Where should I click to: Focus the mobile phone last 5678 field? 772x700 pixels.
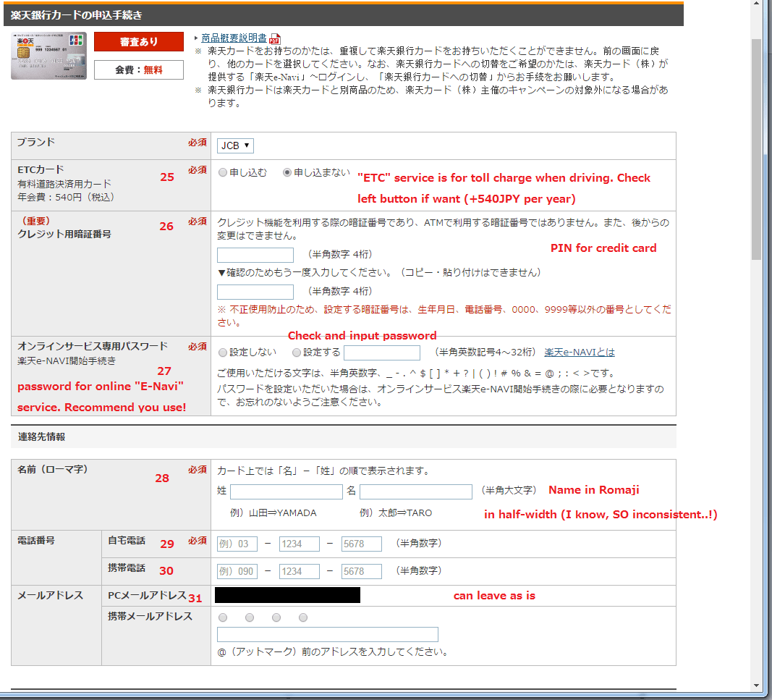(361, 571)
